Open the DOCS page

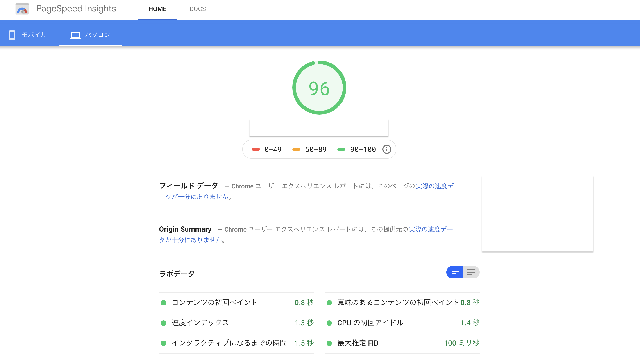pos(198,9)
